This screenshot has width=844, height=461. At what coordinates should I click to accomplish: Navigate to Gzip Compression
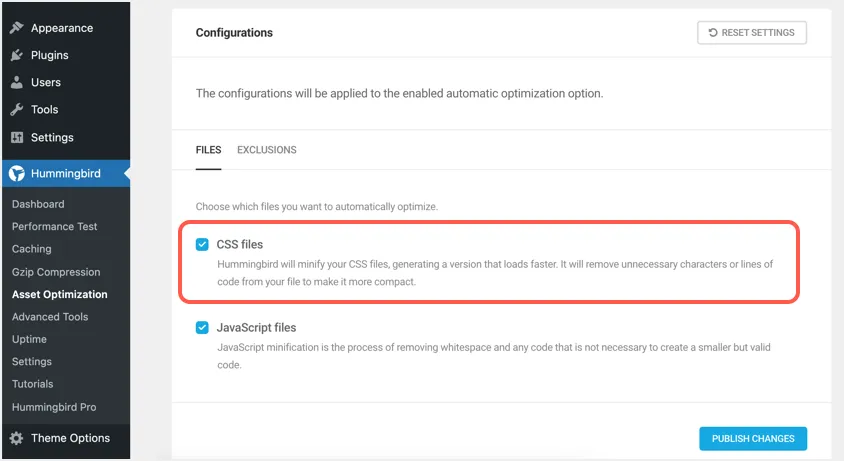point(56,272)
